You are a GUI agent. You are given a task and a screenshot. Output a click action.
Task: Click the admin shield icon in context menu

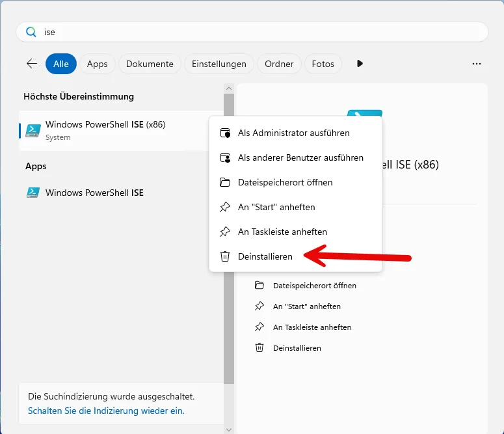[x=225, y=133]
